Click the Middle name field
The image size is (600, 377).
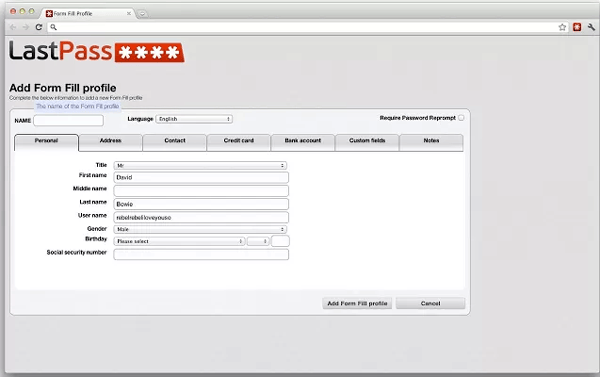coord(201,191)
